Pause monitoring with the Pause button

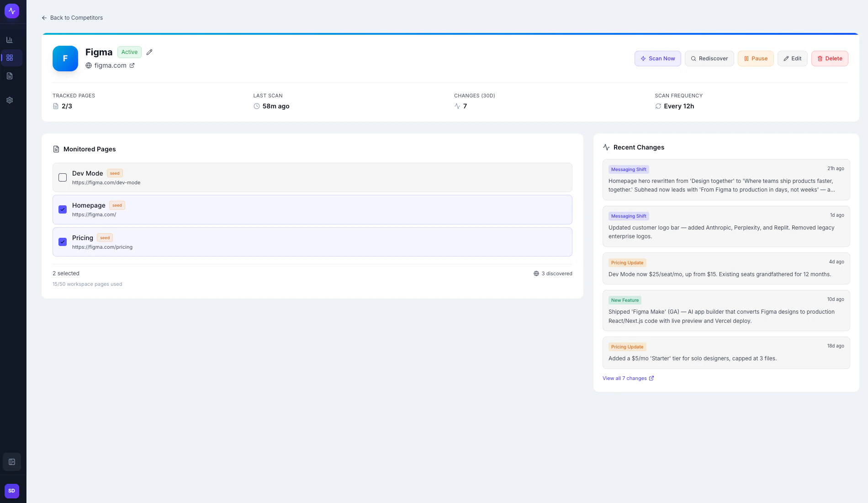tap(756, 59)
